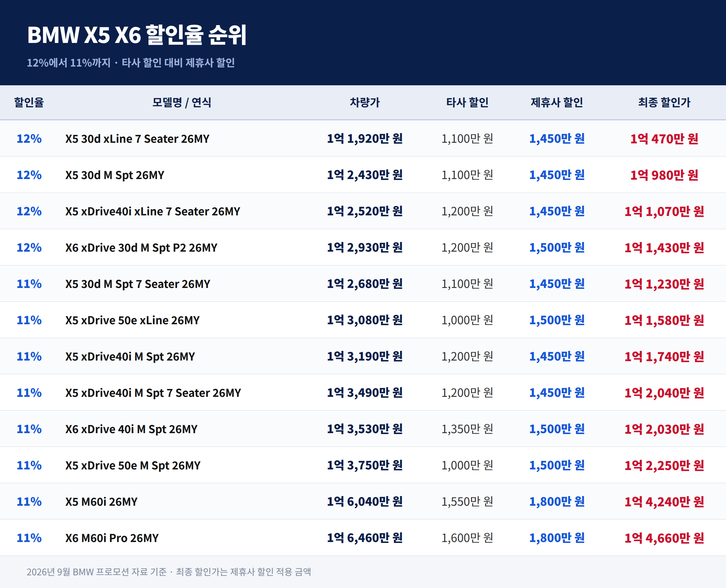The image size is (726, 588).
Task: Select "1,200만 원" in the X6 xDrive 30d row
Action: (467, 247)
